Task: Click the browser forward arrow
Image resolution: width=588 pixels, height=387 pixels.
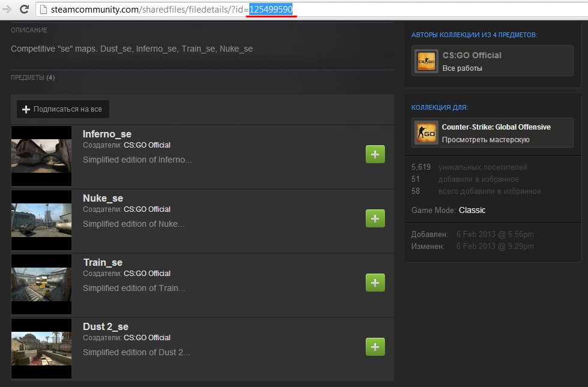Action: click(x=7, y=10)
